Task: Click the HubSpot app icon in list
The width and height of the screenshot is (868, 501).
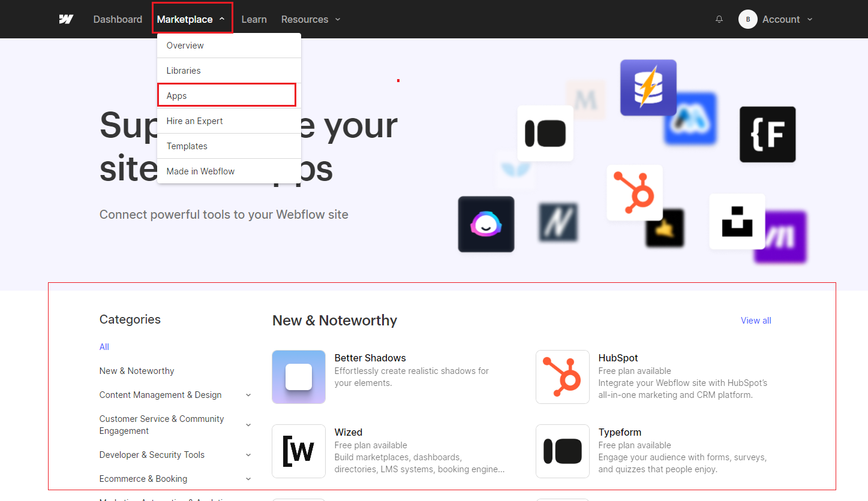Action: pyautogui.click(x=563, y=377)
